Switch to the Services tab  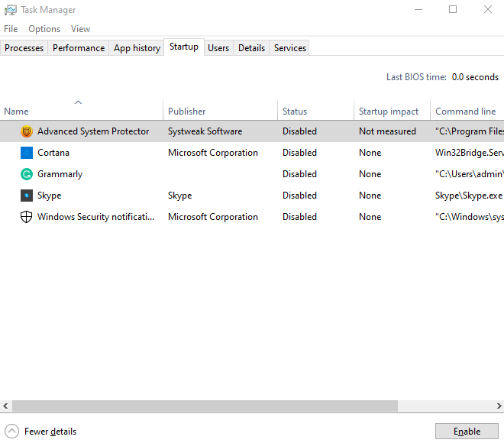tap(289, 48)
